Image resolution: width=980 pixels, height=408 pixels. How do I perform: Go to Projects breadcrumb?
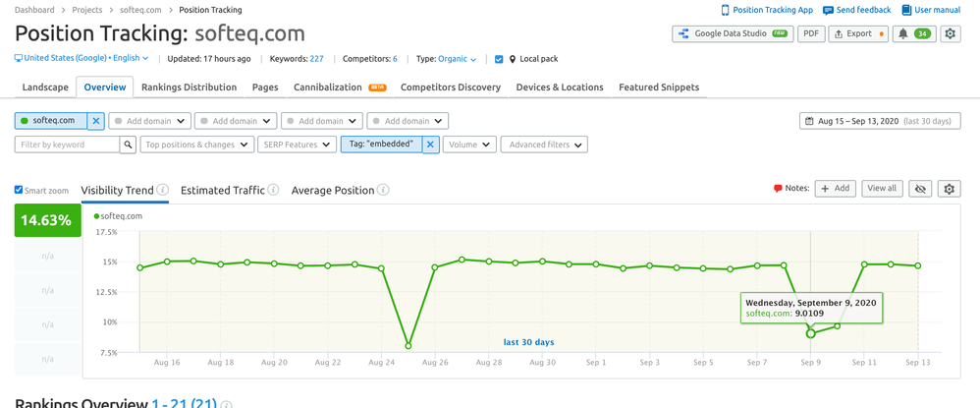pyautogui.click(x=87, y=10)
